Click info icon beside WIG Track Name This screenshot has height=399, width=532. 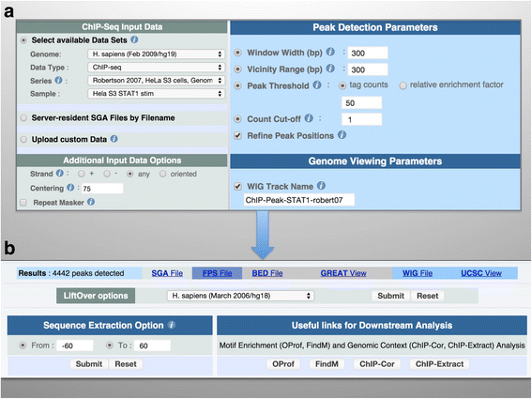point(321,185)
